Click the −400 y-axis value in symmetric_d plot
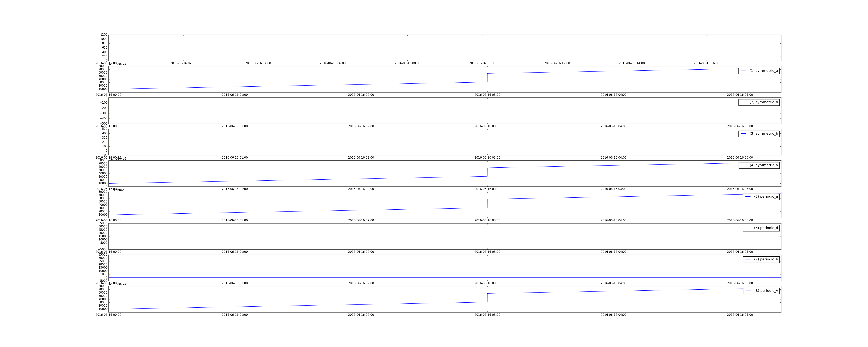 pyautogui.click(x=104, y=119)
